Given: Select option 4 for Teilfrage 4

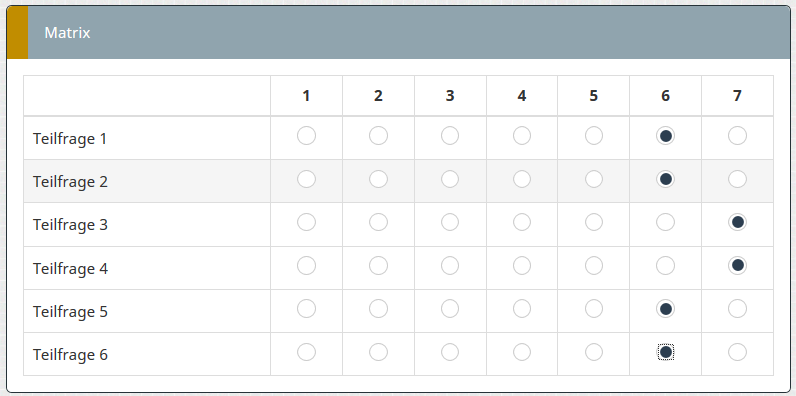Looking at the screenshot, I should point(522,266).
